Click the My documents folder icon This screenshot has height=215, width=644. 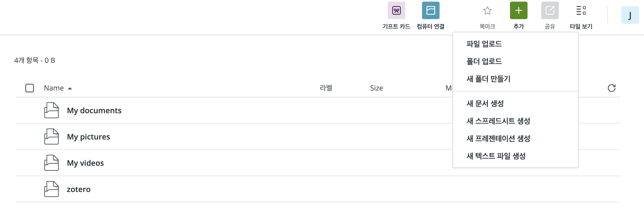click(x=52, y=110)
